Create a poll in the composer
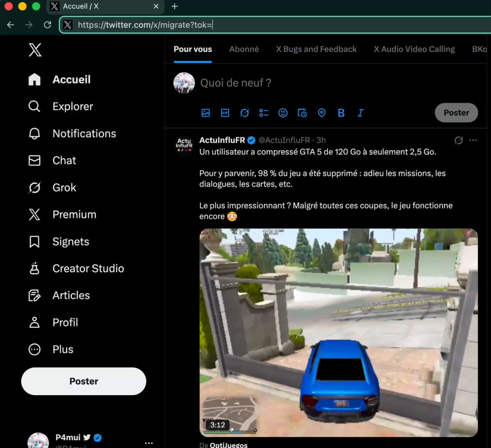The image size is (491, 448). point(264,113)
